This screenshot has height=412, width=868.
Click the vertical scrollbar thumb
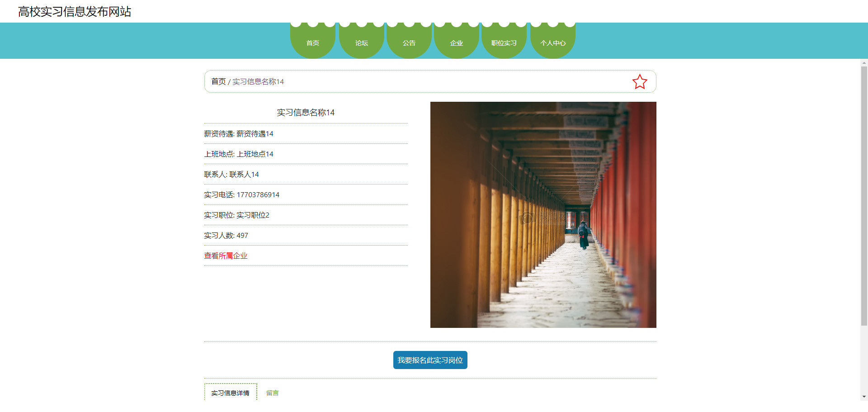point(864,194)
